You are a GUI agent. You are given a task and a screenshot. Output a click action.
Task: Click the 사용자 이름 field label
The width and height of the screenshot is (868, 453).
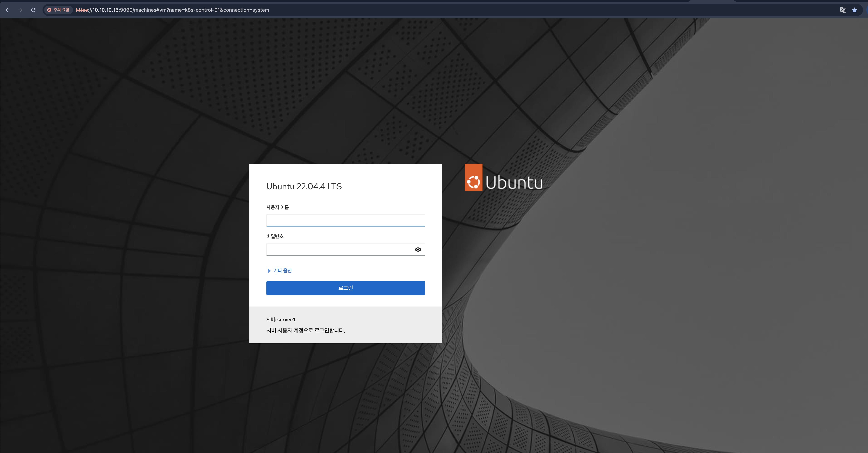click(277, 207)
